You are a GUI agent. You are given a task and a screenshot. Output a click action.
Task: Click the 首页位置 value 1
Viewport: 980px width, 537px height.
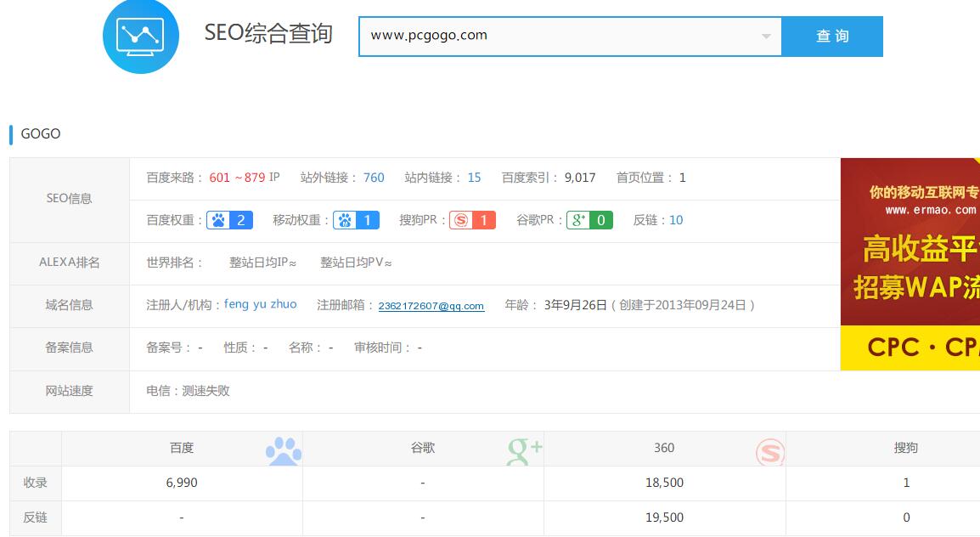(683, 178)
